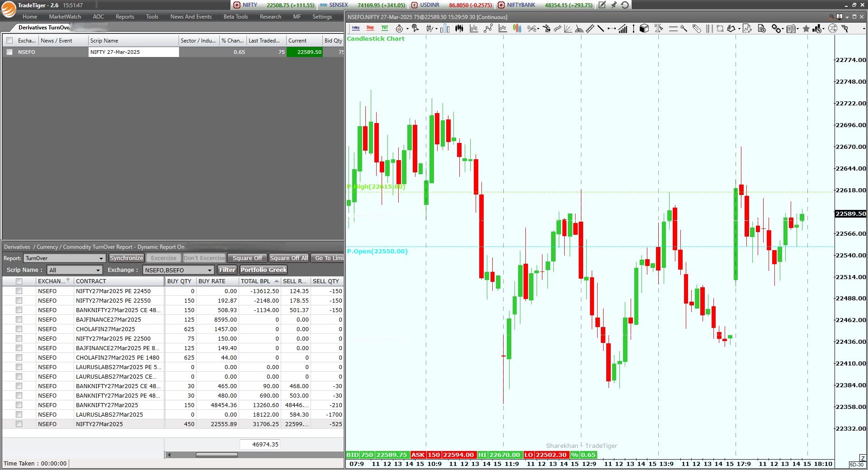The image size is (868, 470).
Task: Open the Reports menu
Action: click(x=125, y=17)
